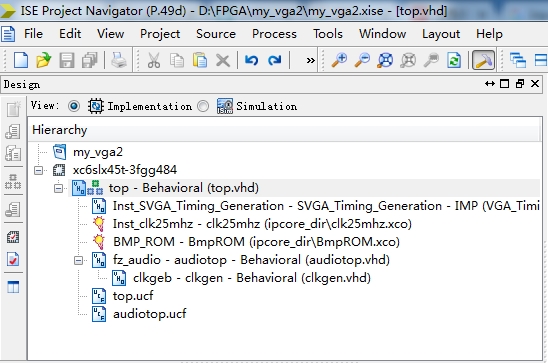Open the File menu
The width and height of the screenshot is (548, 363).
(x=33, y=34)
